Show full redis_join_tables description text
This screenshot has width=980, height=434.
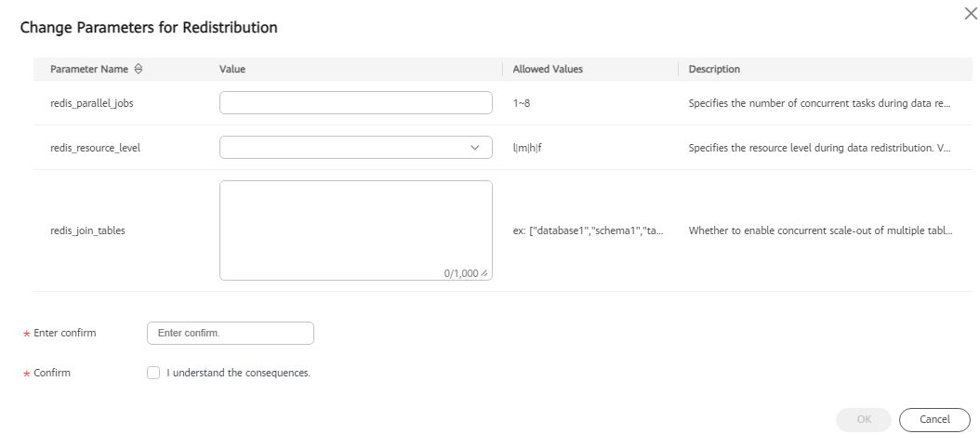820,230
